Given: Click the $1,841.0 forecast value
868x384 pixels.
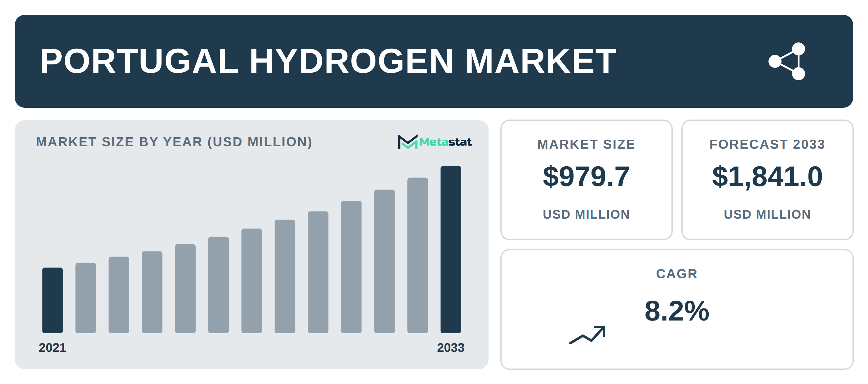Looking at the screenshot, I should pyautogui.click(x=767, y=177).
